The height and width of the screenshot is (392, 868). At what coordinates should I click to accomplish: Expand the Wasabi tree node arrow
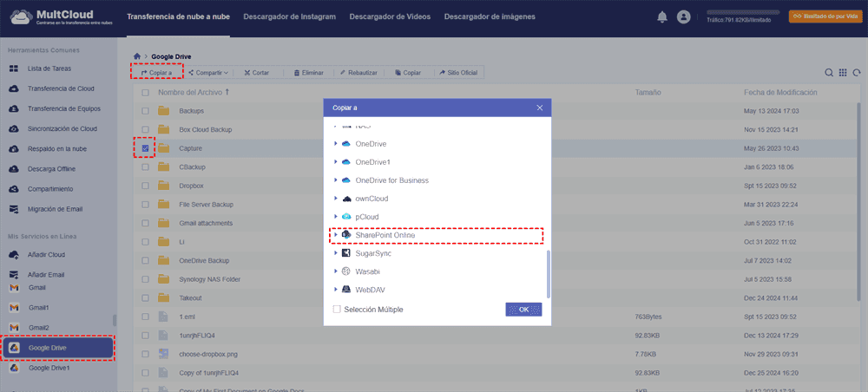coord(335,271)
